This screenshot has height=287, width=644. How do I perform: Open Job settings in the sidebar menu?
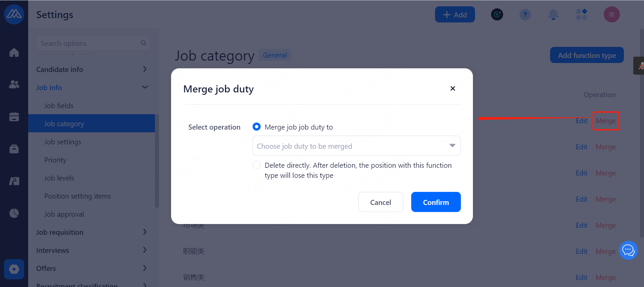pos(63,142)
